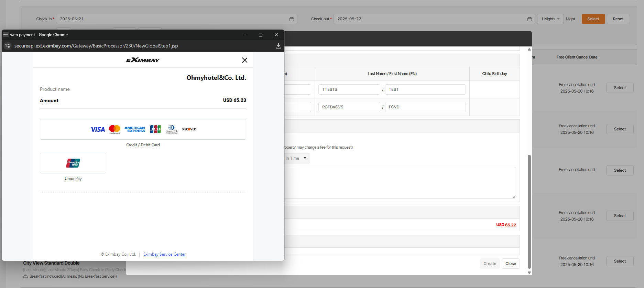Click the Last Name / First Name (EN) header
644x288 pixels.
(392, 74)
